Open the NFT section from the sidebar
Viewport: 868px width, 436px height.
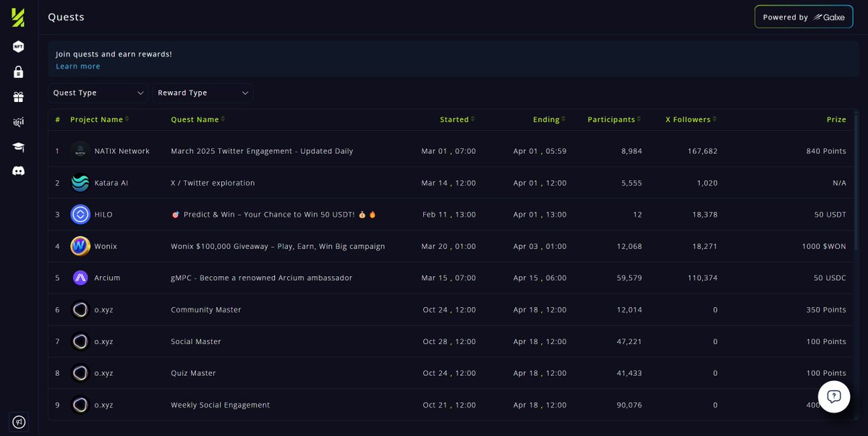(x=18, y=47)
